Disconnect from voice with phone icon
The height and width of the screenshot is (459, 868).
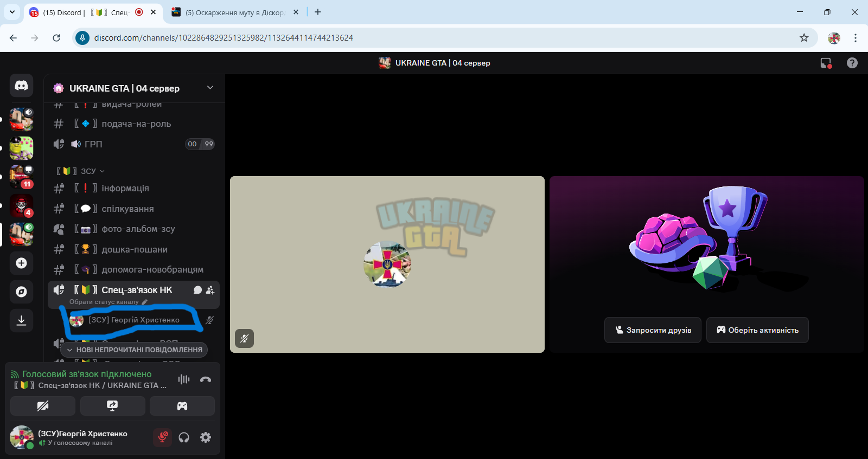206,379
